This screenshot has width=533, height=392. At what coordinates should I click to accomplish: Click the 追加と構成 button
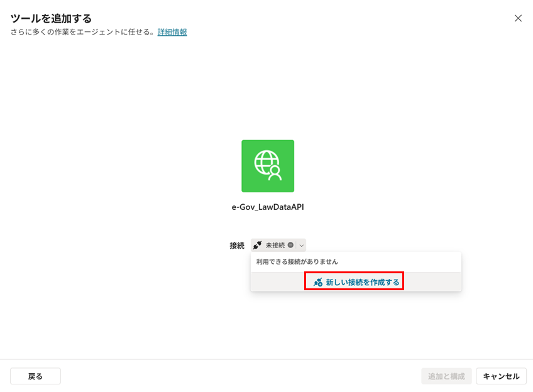tap(446, 376)
